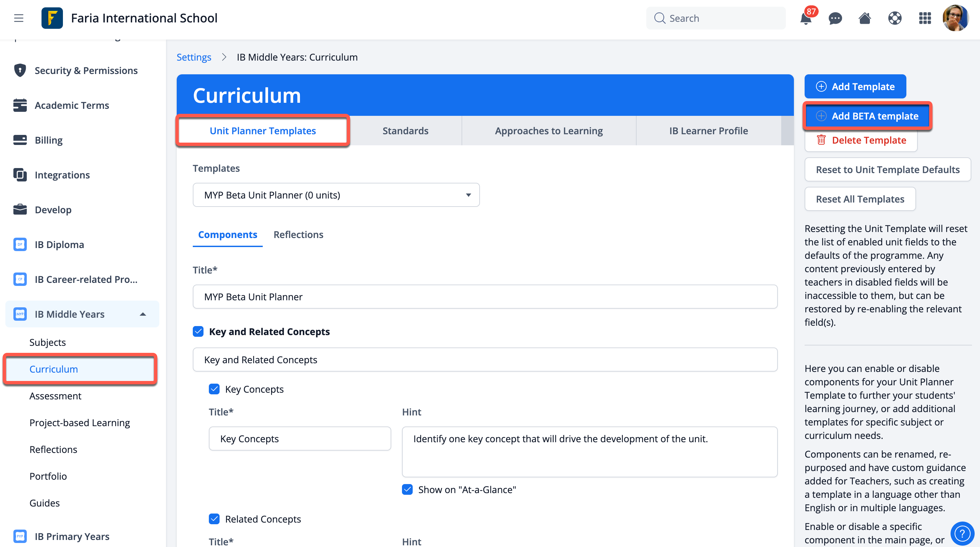Open the Templates dropdown selector
This screenshot has width=980, height=547.
click(336, 195)
